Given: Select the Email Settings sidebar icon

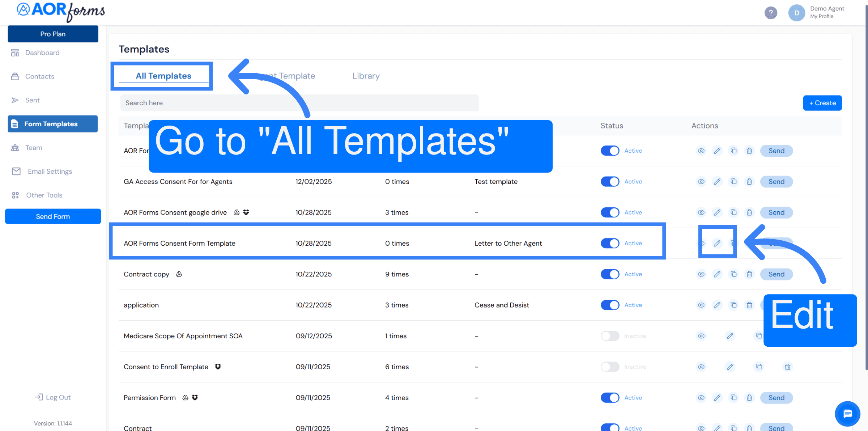Looking at the screenshot, I should 16,171.
